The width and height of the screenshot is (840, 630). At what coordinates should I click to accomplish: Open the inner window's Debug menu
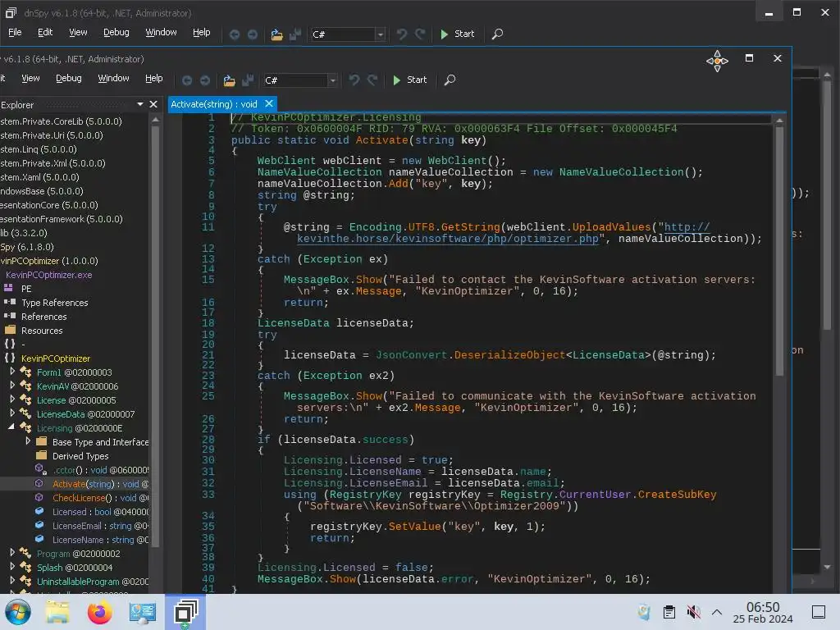pos(69,78)
